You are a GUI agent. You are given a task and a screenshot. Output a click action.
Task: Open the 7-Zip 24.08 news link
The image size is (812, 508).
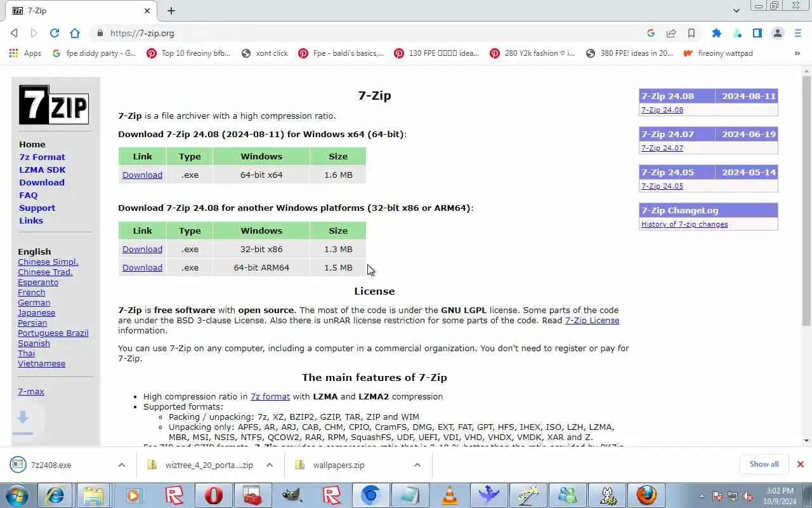[662, 110]
